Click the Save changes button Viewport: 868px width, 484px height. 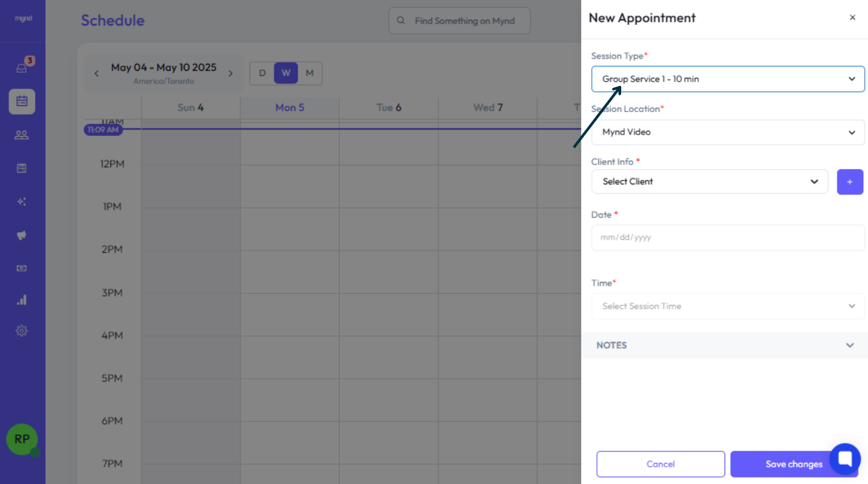coord(793,464)
